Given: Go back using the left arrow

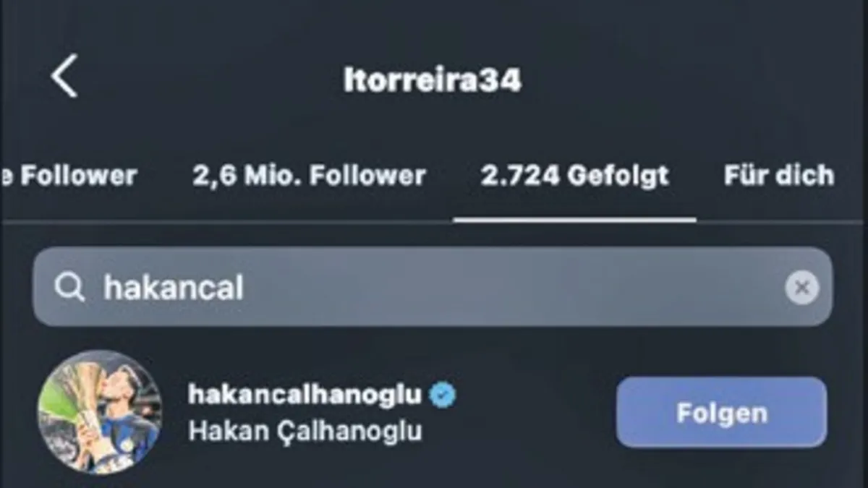Looking at the screenshot, I should point(64,76).
